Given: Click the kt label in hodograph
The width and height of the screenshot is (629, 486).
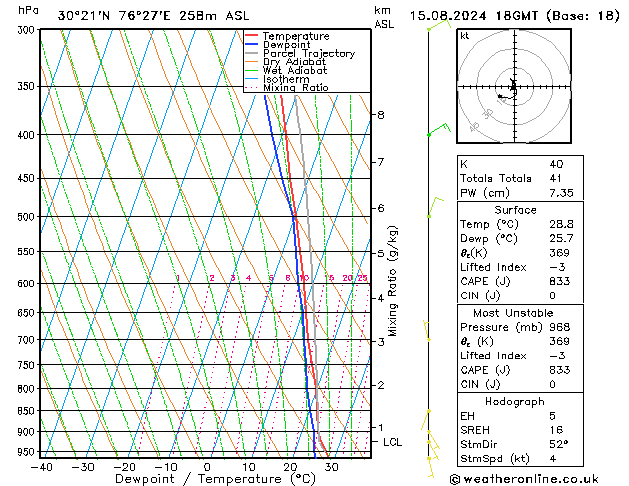Looking at the screenshot, I should tap(465, 36).
